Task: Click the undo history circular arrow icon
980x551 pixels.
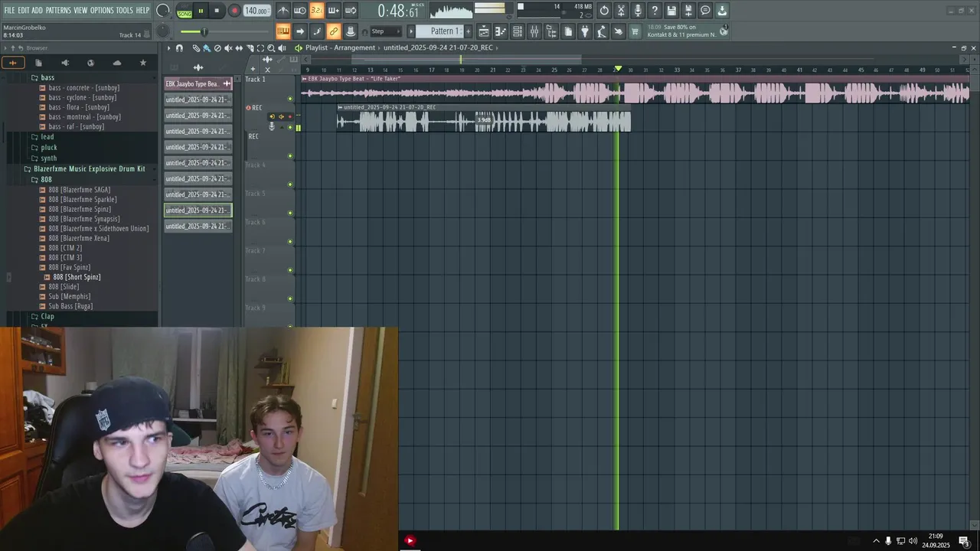Action: point(604,11)
